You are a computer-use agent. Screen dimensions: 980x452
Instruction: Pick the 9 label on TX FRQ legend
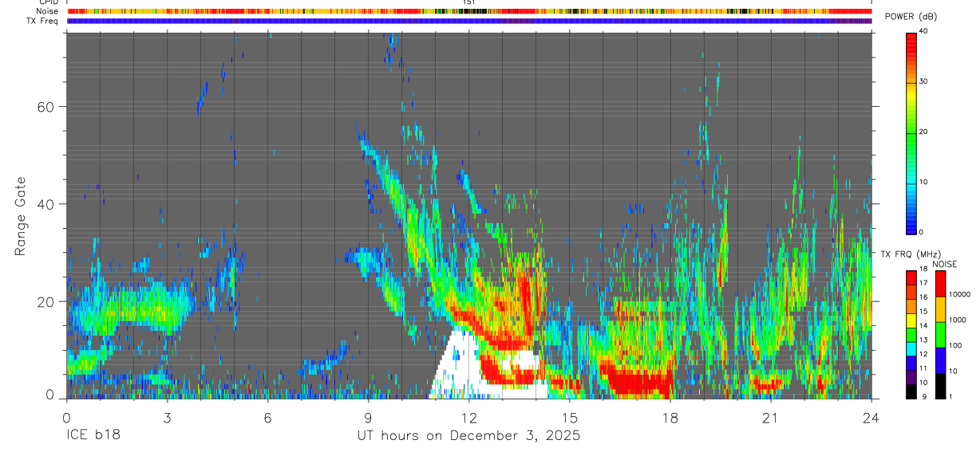tap(923, 397)
